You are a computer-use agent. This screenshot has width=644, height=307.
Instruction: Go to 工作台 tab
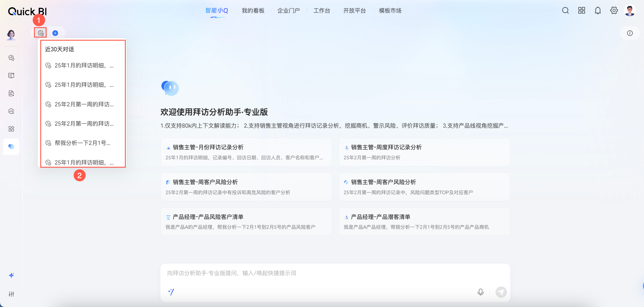[x=322, y=11]
